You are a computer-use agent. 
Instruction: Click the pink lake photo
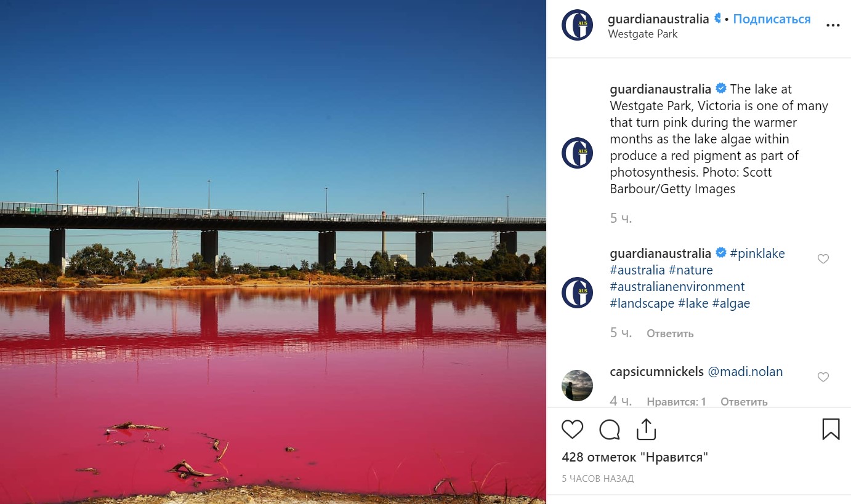(273, 252)
